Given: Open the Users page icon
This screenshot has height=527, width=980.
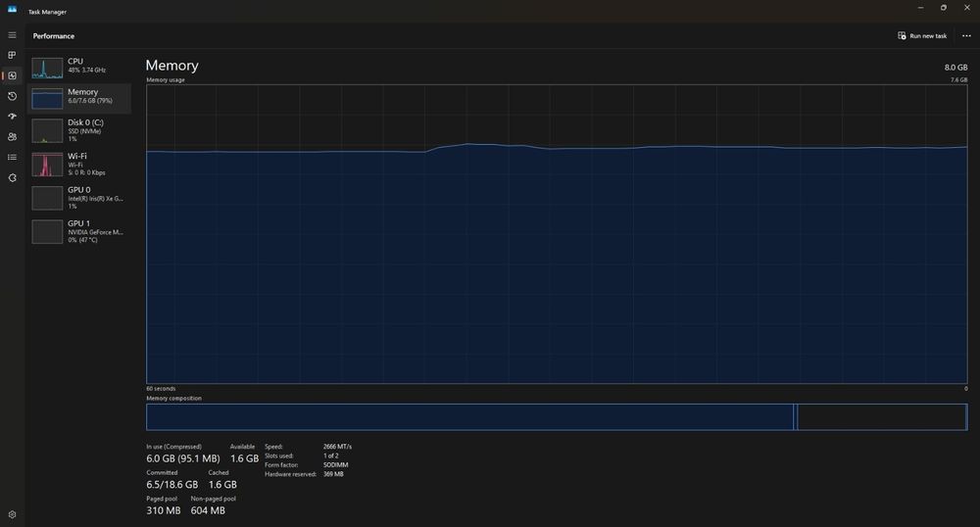Looking at the screenshot, I should (12, 137).
